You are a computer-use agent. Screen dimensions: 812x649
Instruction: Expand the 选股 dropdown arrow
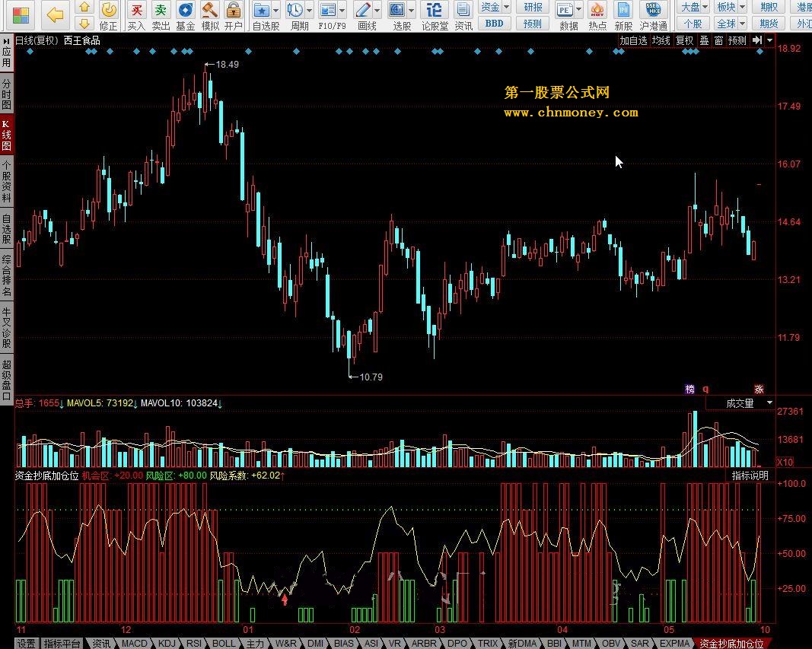(412, 10)
